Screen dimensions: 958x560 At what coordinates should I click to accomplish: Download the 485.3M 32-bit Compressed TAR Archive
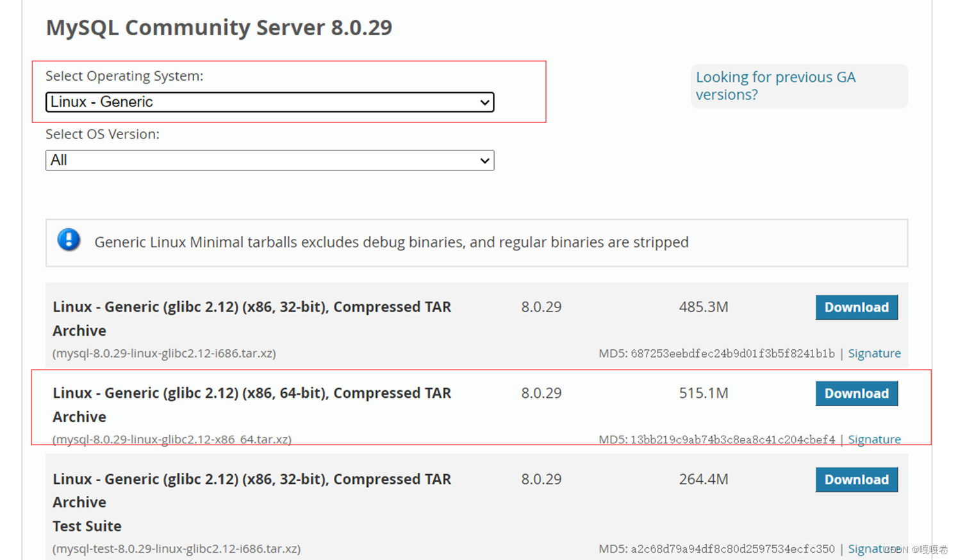[856, 307]
